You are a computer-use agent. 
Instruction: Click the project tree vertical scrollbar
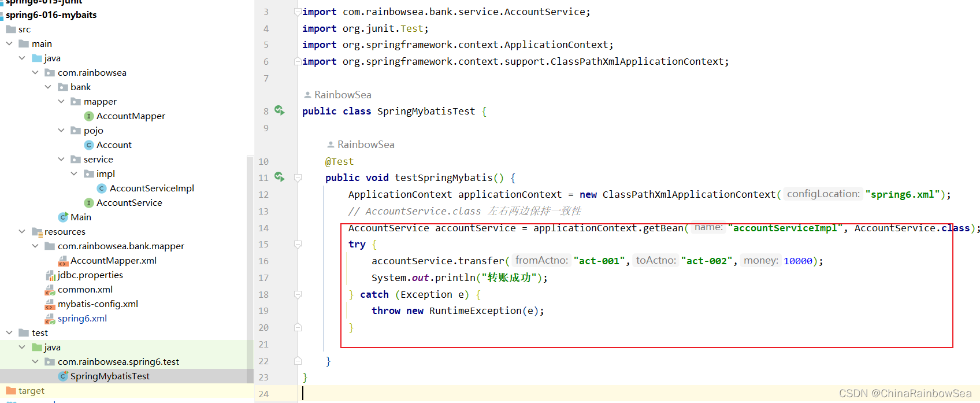point(250,269)
